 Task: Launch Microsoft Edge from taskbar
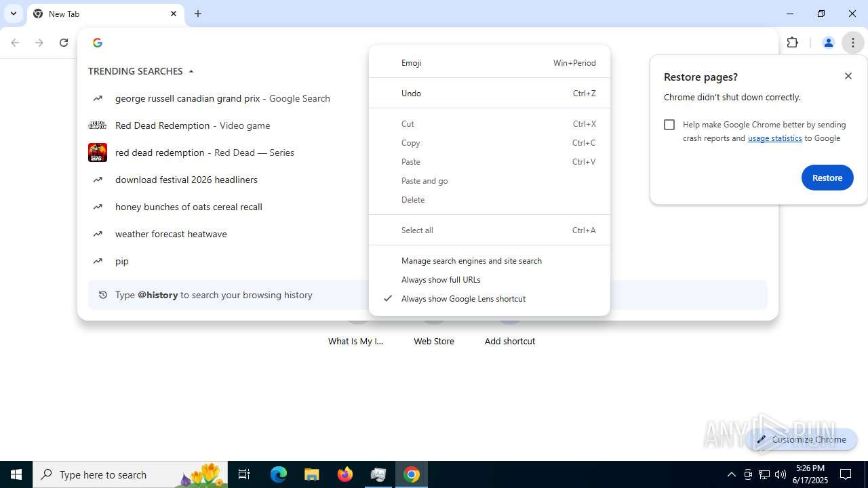pyautogui.click(x=279, y=474)
